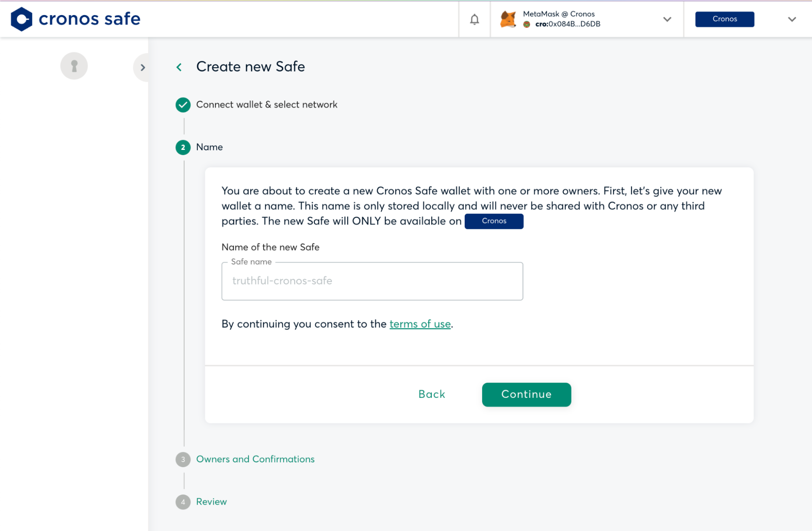Expand the sidebar with the arrow toggle
The image size is (812, 531).
pyautogui.click(x=143, y=67)
